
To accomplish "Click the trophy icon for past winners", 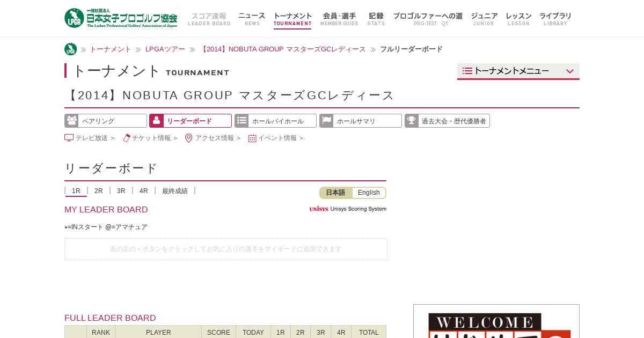I will (412, 121).
